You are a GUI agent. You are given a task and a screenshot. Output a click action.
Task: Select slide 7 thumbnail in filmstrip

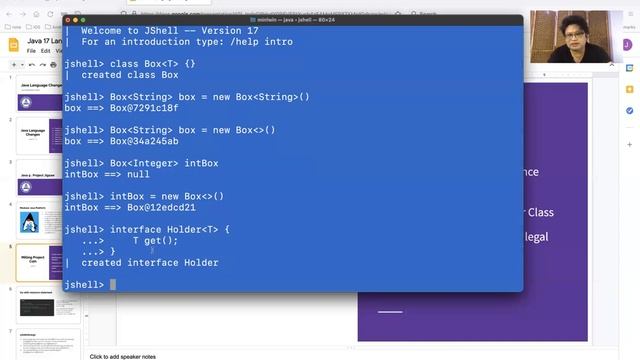pos(48,345)
